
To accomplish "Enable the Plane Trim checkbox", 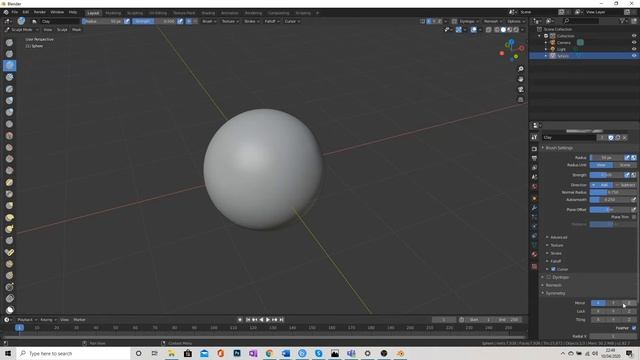I will click(x=634, y=217).
